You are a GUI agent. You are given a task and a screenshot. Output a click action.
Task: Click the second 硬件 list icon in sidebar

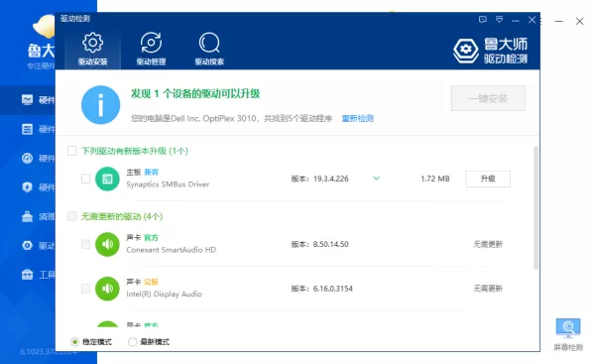tap(27, 129)
